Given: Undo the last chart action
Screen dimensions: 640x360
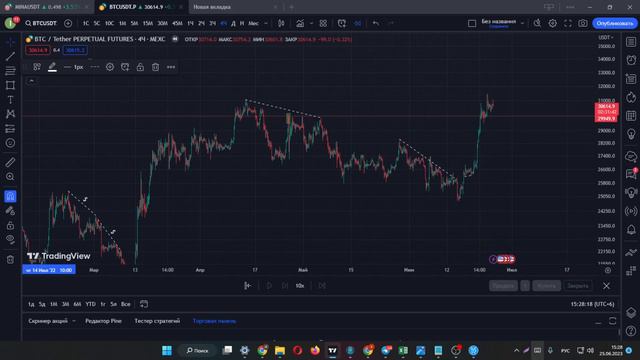Looking at the screenshot, I should click(x=376, y=23).
